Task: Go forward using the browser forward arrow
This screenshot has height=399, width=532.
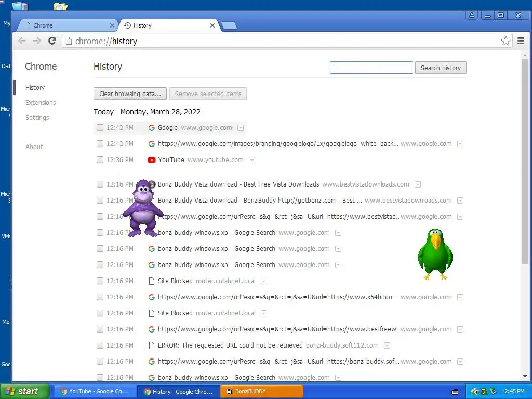Action: 37,41
